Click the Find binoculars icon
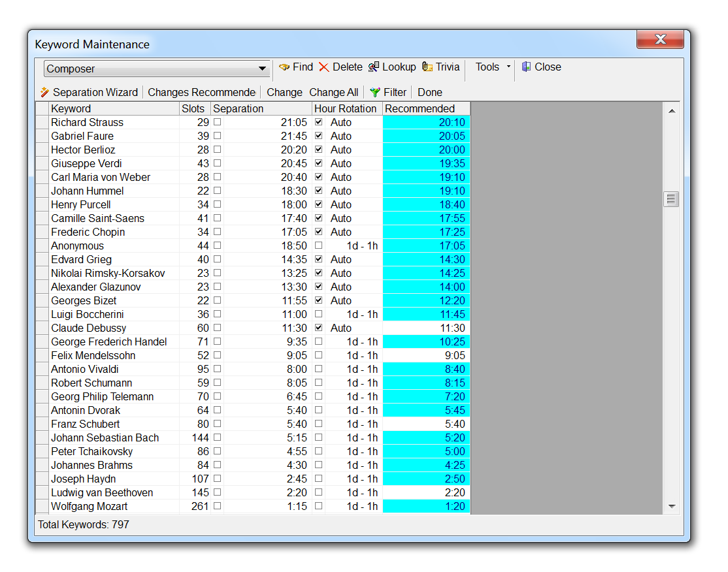This screenshot has width=728, height=572. pos(284,67)
